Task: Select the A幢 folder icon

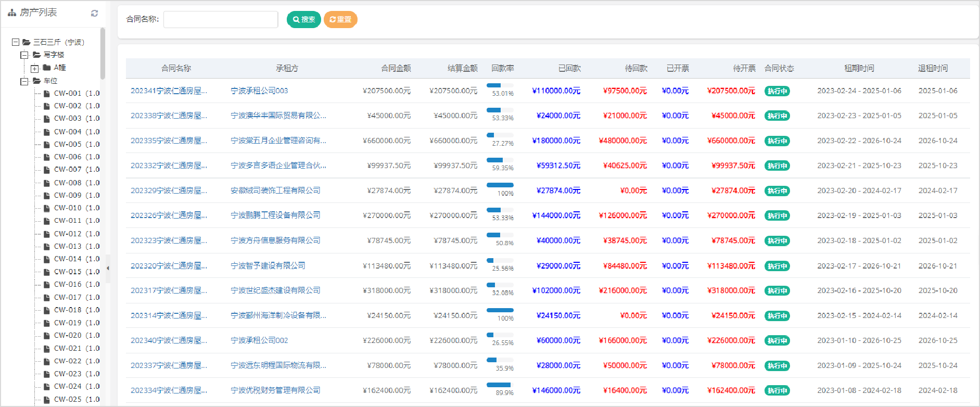Action: [47, 68]
